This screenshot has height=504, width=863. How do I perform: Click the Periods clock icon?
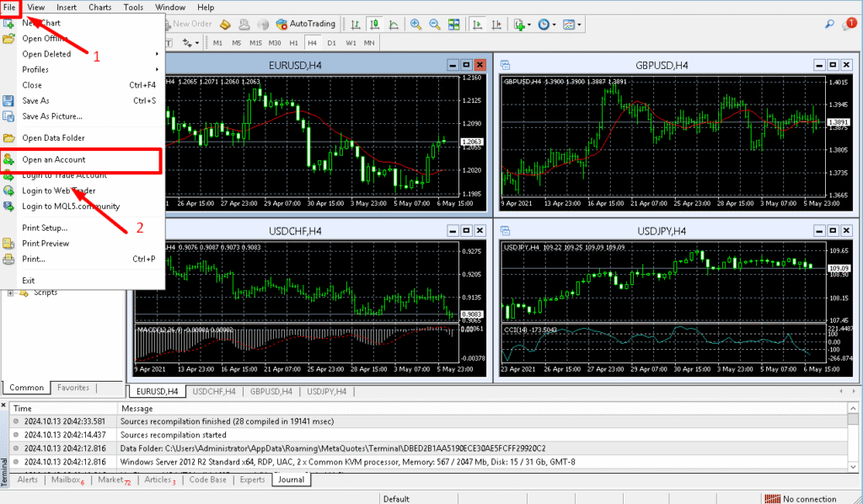[544, 24]
